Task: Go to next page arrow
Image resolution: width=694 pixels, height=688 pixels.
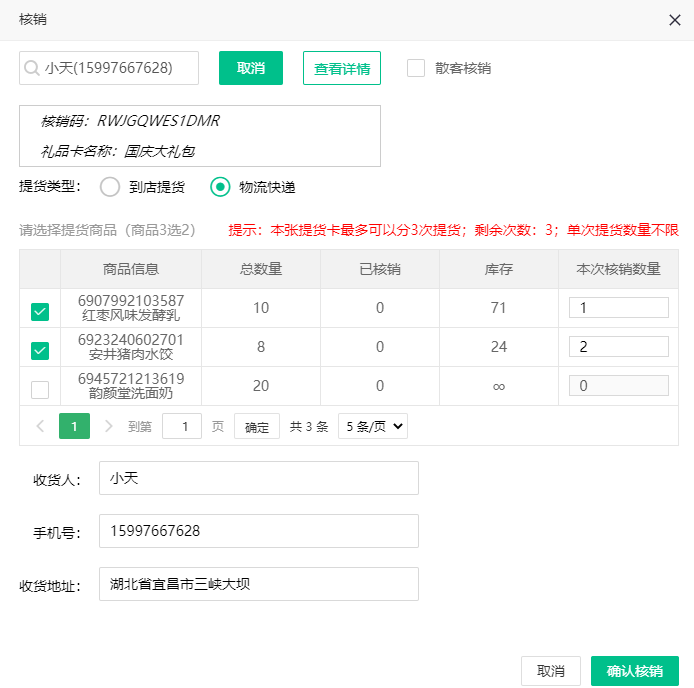Action: (x=108, y=426)
